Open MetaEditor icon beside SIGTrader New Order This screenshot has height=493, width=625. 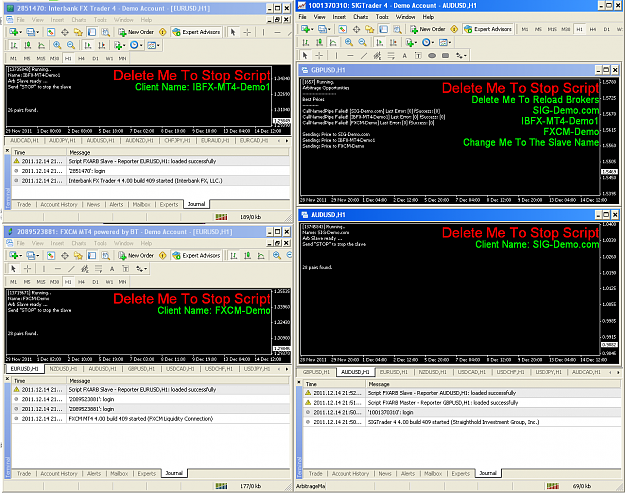pos(454,29)
